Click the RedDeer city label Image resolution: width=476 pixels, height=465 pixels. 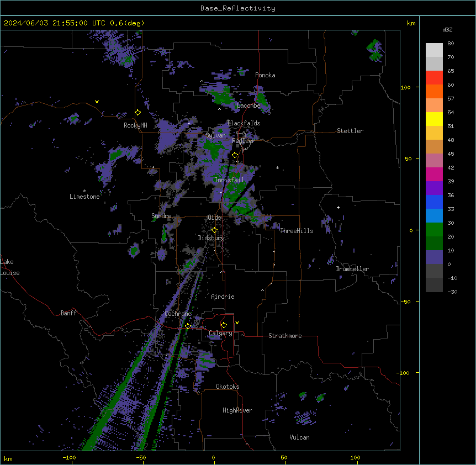[243, 141]
